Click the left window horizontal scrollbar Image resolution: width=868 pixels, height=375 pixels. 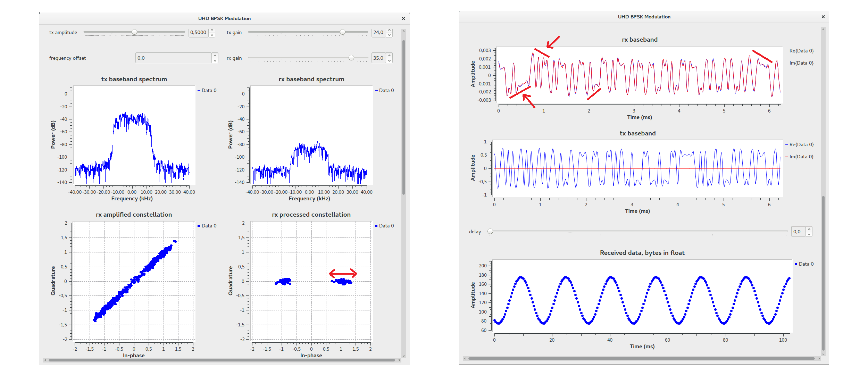coord(222,360)
